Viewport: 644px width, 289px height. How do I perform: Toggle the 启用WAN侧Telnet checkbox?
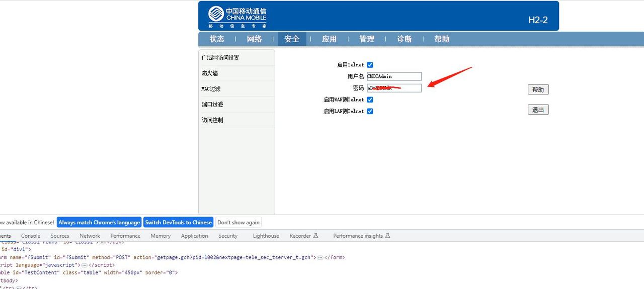click(370, 100)
